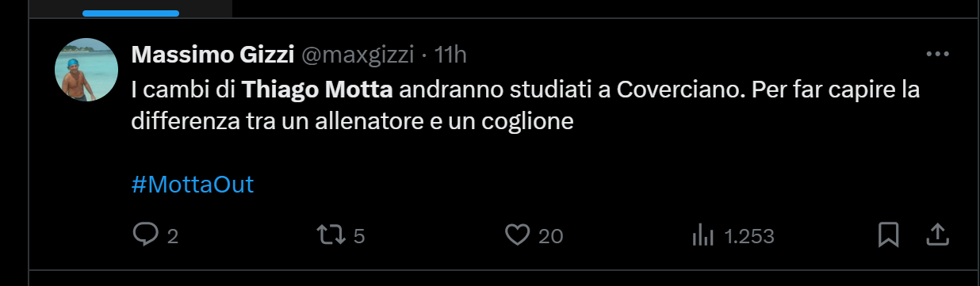The width and height of the screenshot is (980, 286).
Task: Click the second tweet line about allenatore
Action: (x=352, y=122)
